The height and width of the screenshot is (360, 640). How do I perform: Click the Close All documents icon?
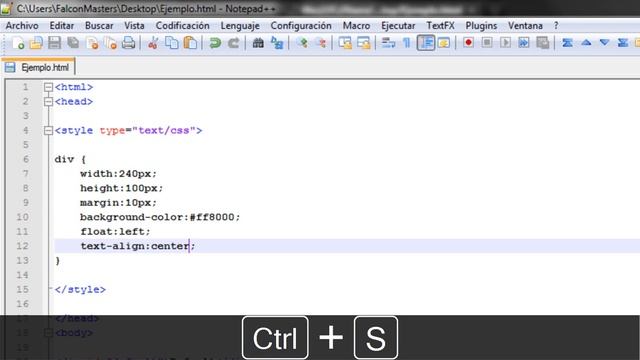tap(110, 42)
